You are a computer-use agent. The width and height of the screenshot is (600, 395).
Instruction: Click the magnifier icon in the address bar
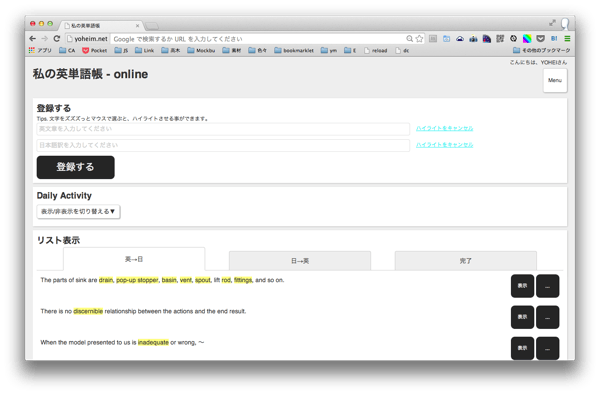point(409,39)
